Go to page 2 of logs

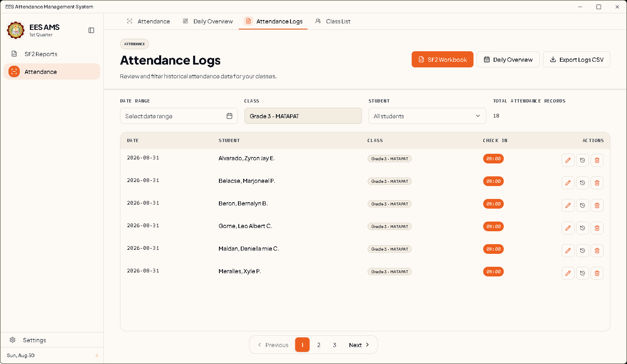[319, 345]
